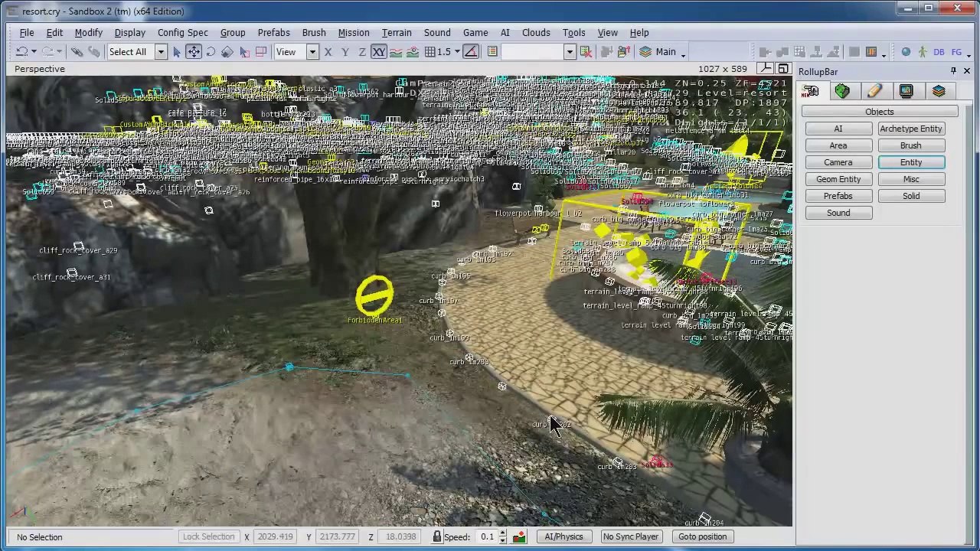Open the Clouds menu
Screen dimensions: 980x551
[x=536, y=32]
